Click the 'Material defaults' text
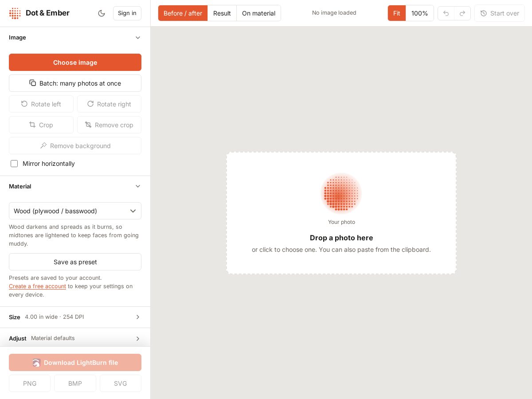Image resolution: width=532 pixels, height=399 pixels. pyautogui.click(x=53, y=338)
